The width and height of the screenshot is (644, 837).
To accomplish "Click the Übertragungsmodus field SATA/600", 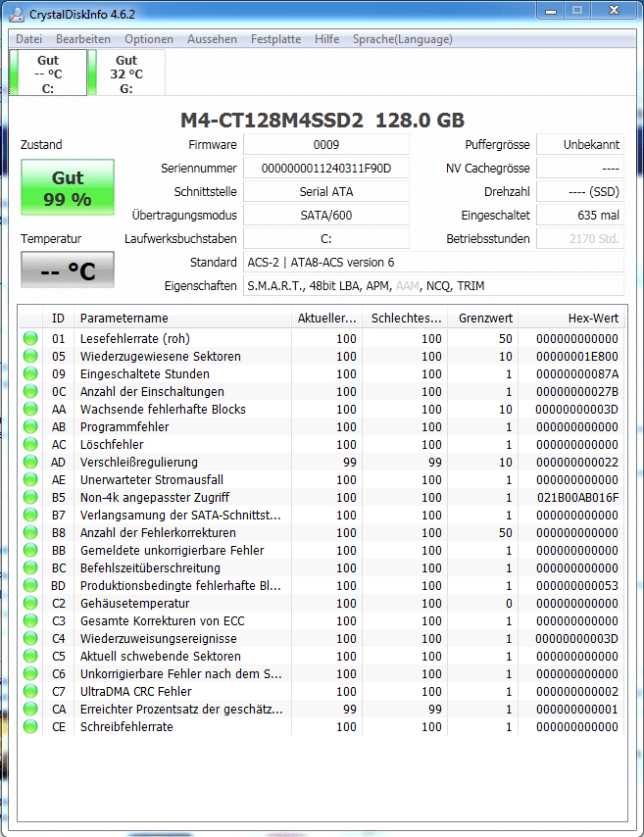I will point(326,215).
